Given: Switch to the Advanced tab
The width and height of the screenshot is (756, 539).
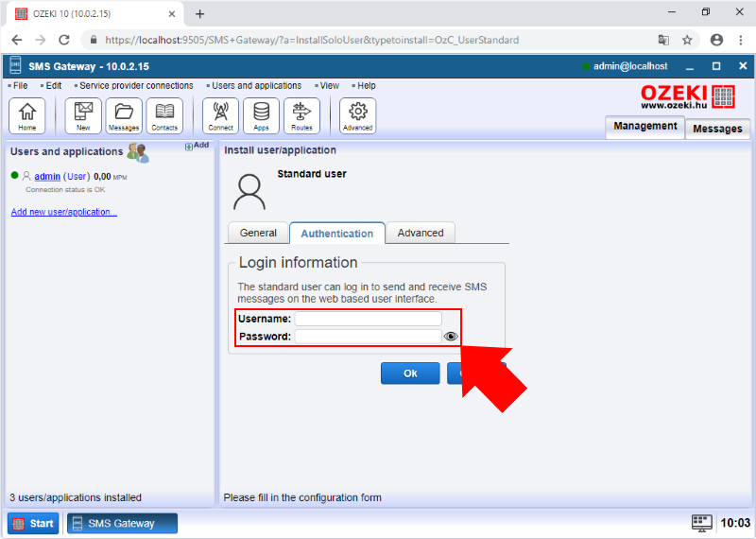Looking at the screenshot, I should [421, 233].
